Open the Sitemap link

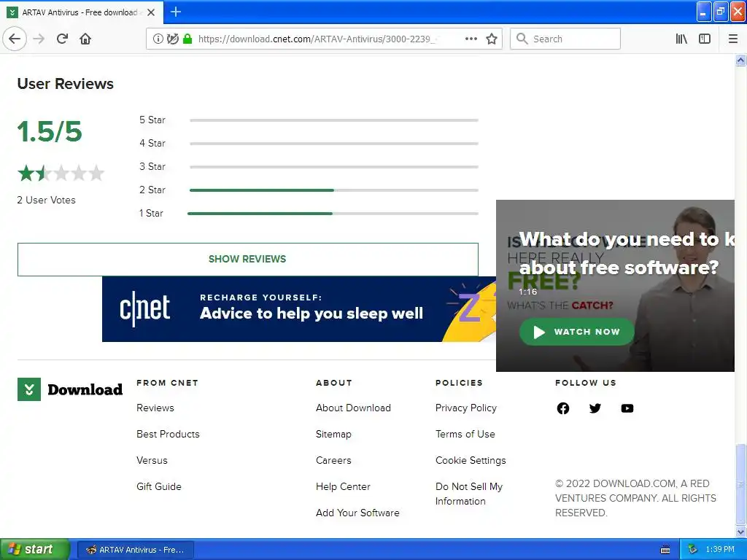pos(333,434)
